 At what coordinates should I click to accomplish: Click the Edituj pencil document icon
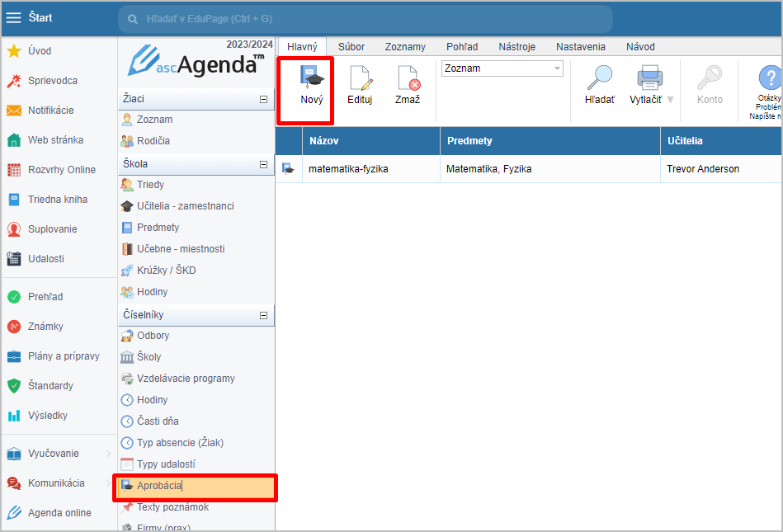[x=360, y=78]
